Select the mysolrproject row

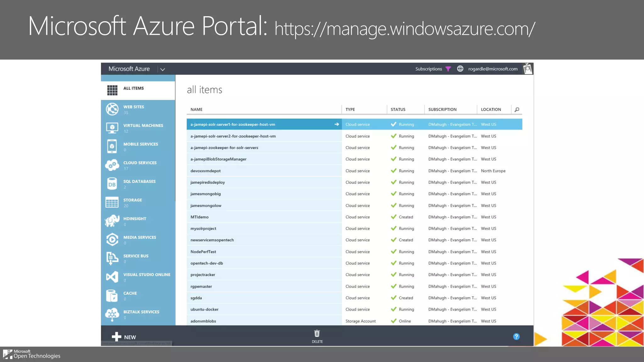point(354,228)
